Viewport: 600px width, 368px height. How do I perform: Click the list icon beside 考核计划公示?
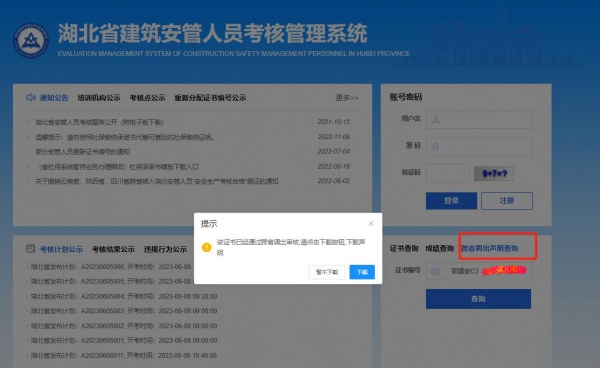coord(31,249)
